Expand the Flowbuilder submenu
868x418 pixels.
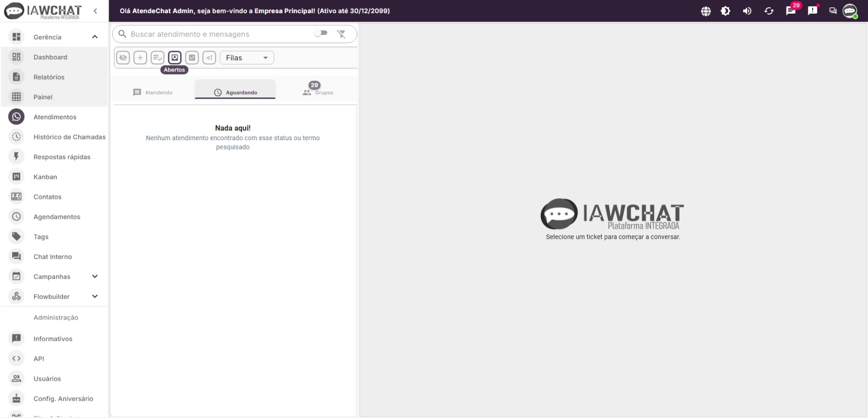pos(95,296)
